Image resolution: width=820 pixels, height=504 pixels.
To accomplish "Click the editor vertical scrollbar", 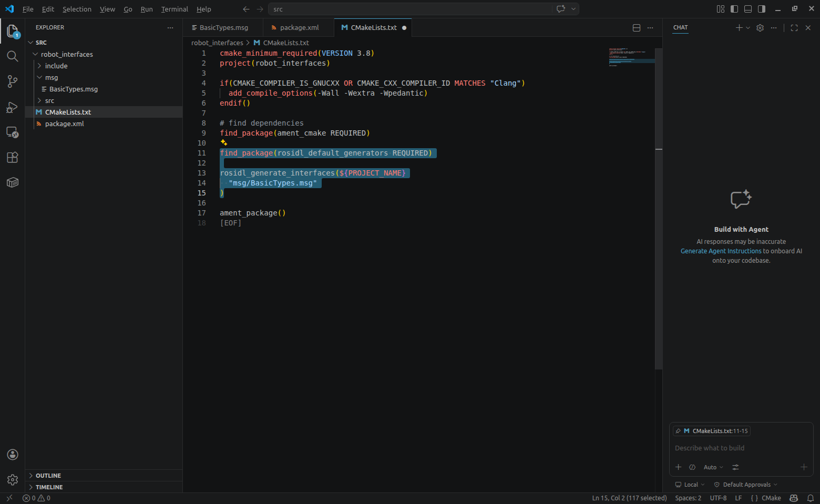I will [659, 209].
